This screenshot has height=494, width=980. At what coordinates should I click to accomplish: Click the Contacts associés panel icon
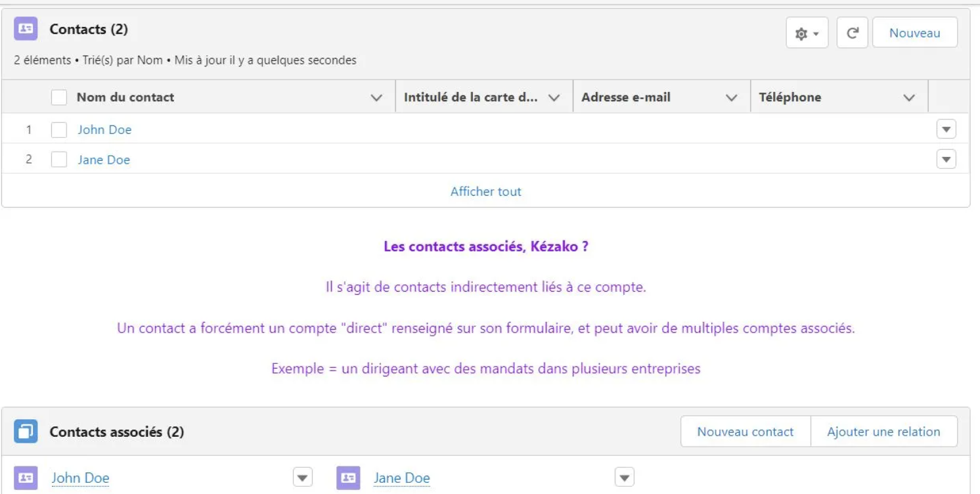point(26,432)
